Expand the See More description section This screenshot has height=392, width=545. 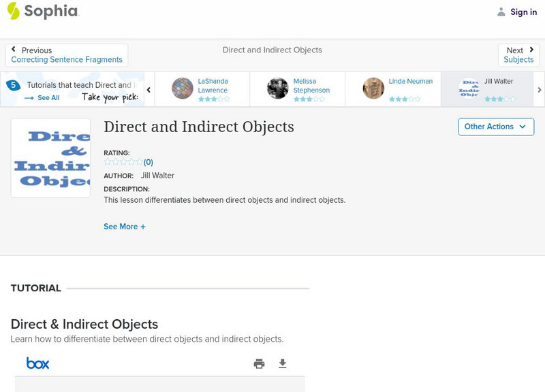pyautogui.click(x=124, y=227)
